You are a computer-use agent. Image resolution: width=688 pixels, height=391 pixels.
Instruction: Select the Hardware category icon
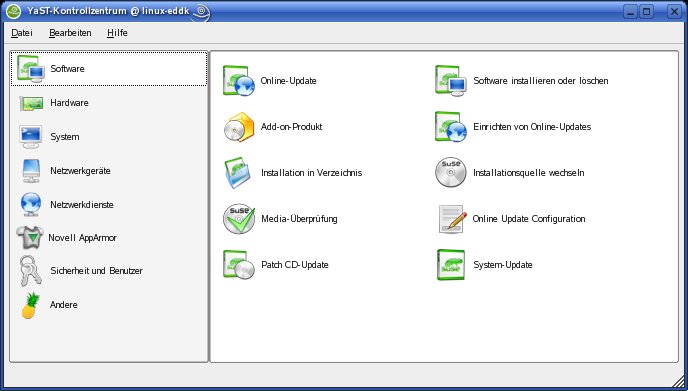coord(31,103)
